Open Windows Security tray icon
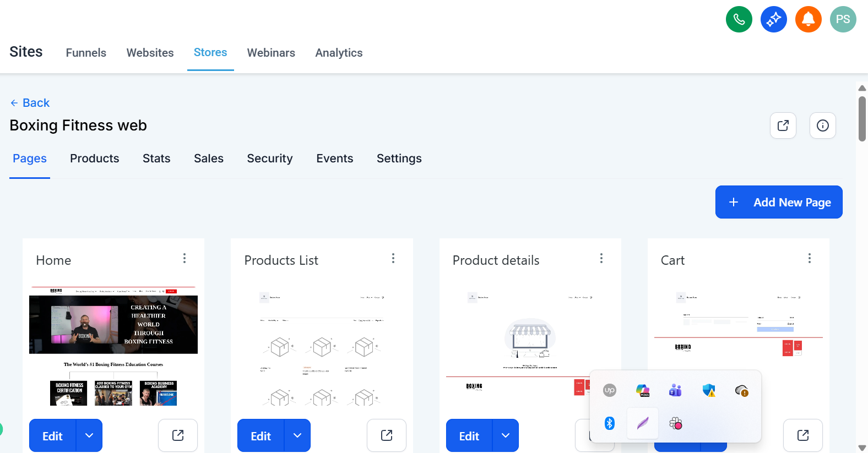The image size is (868, 453). pos(709,390)
